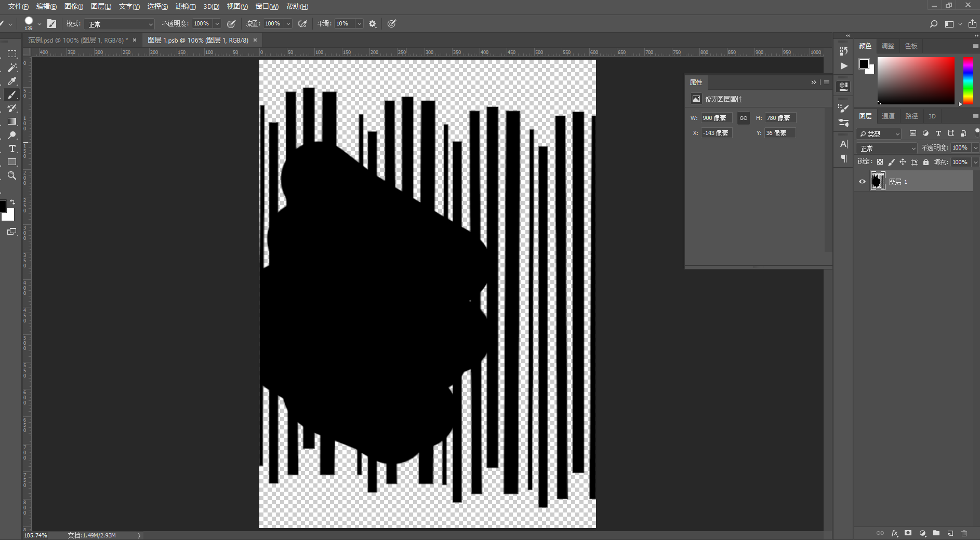
Task: Switch to 范例.psd document tab
Action: [x=78, y=40]
